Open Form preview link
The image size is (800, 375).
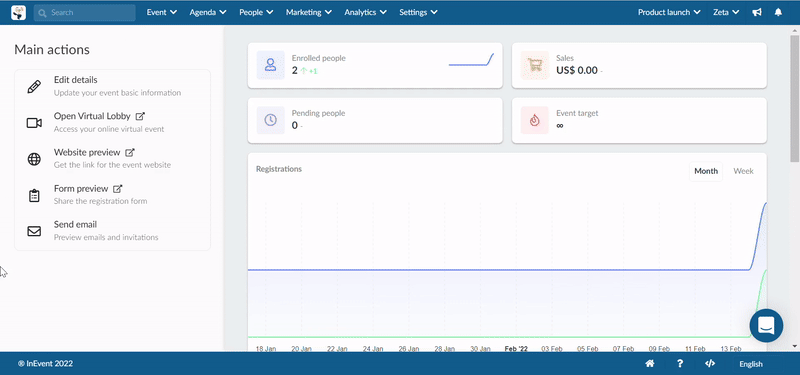click(81, 188)
